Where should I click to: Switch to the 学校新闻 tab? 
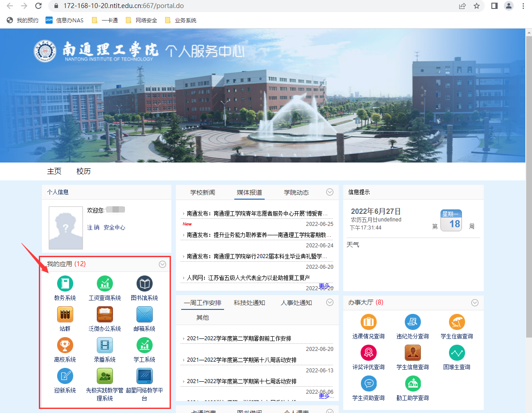(203, 192)
